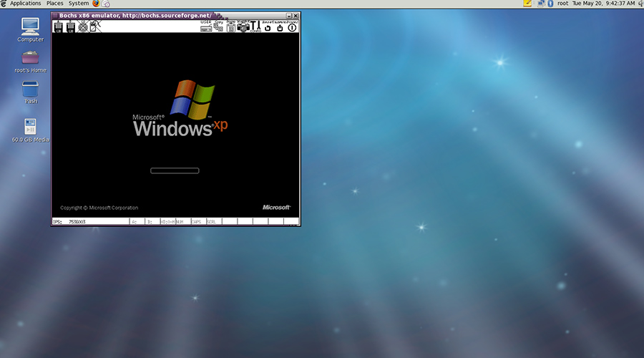Click the root user label in panel
The height and width of the screenshot is (358, 644).
click(562, 4)
